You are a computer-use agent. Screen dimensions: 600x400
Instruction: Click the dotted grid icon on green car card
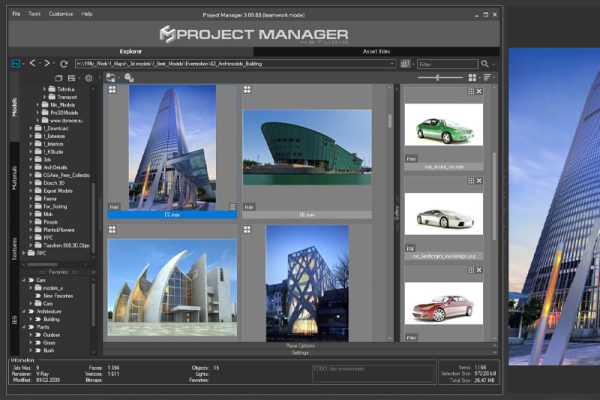coord(471,91)
